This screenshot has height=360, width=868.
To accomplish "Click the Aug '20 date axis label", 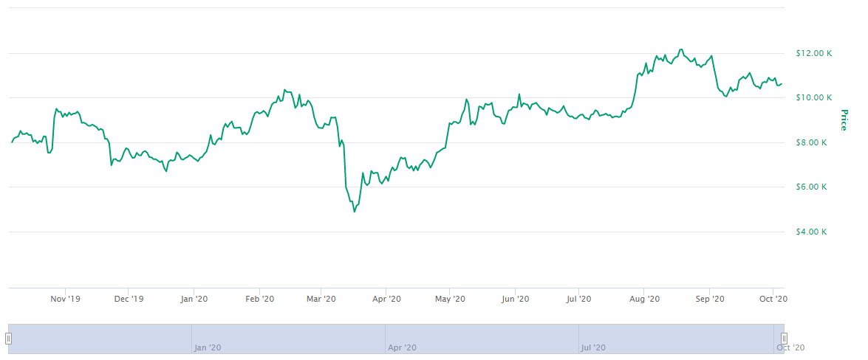I will tap(643, 299).
